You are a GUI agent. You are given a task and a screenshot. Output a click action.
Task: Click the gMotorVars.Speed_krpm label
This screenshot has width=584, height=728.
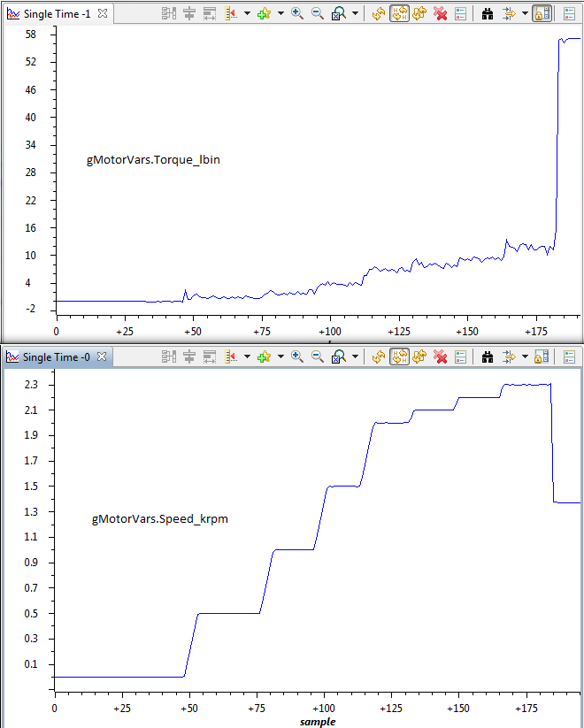(160, 518)
